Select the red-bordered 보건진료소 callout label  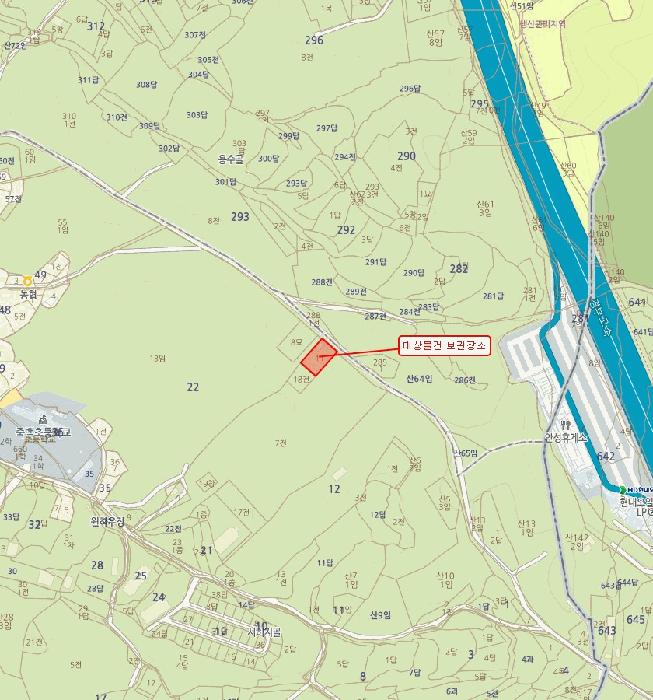pyautogui.click(x=445, y=346)
